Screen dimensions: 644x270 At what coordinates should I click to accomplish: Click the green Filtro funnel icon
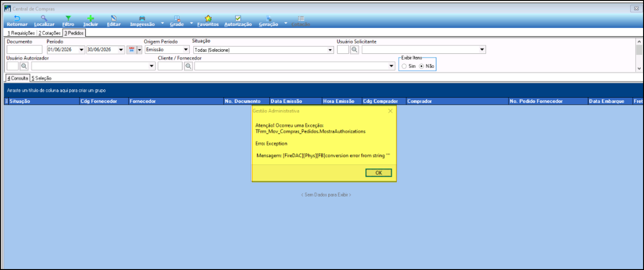click(x=68, y=18)
